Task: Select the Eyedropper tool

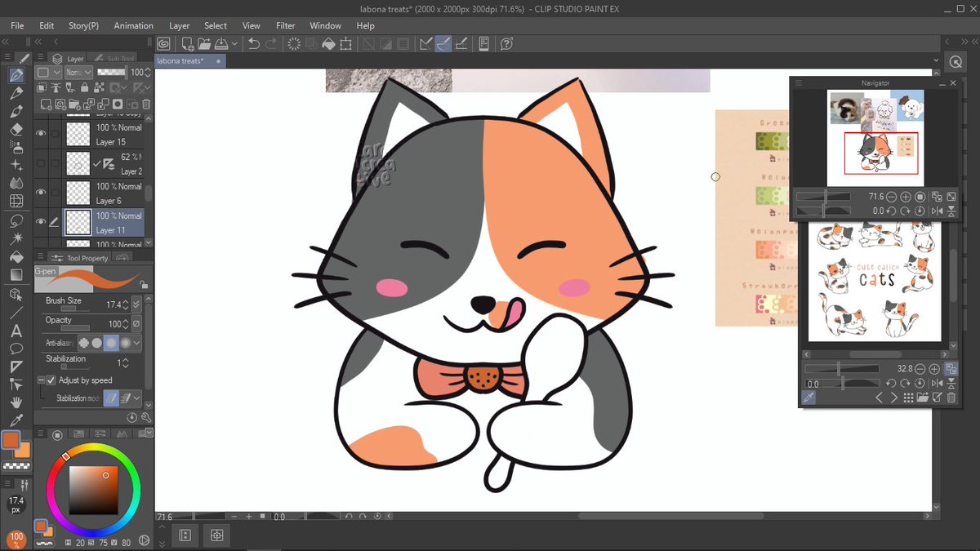Action: point(16,420)
